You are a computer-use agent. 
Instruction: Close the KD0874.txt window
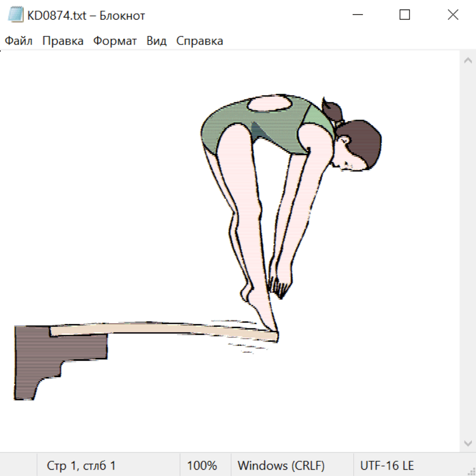tap(453, 15)
